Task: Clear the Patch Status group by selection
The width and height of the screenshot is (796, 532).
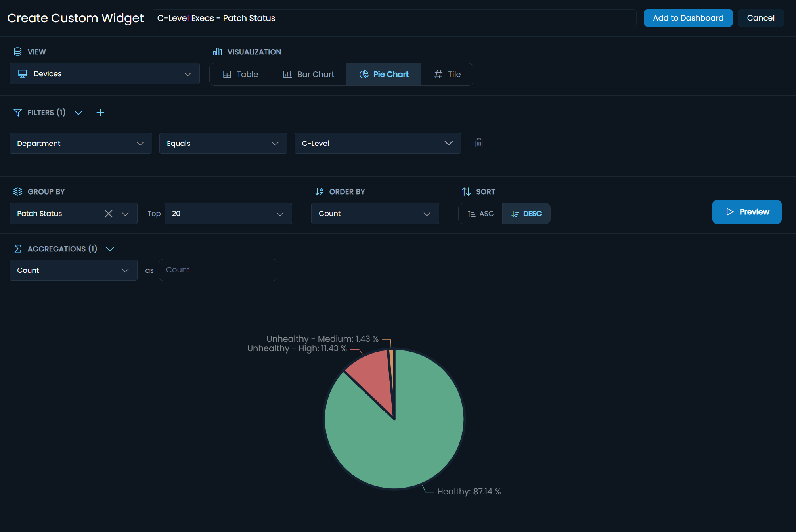Action: 109,214
